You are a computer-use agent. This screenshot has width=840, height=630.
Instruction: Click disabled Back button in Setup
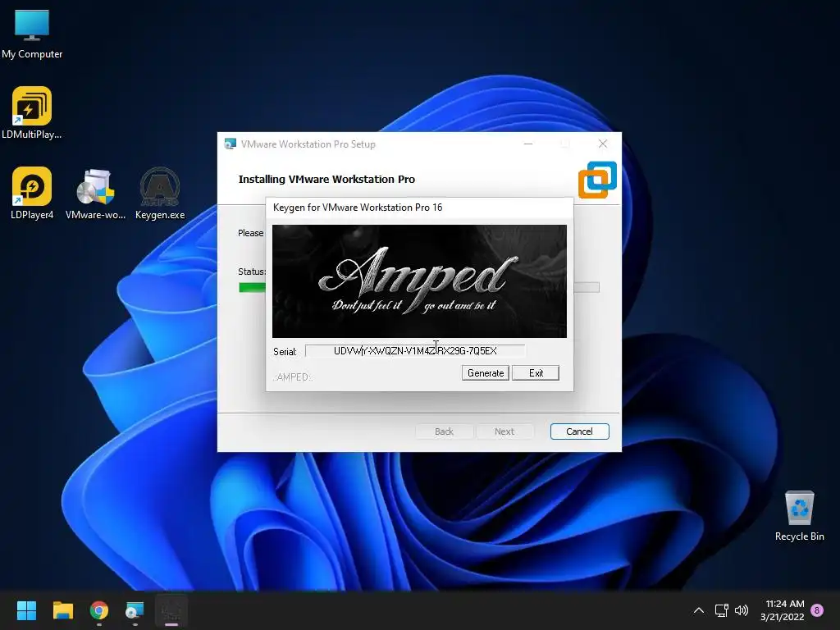(x=444, y=431)
